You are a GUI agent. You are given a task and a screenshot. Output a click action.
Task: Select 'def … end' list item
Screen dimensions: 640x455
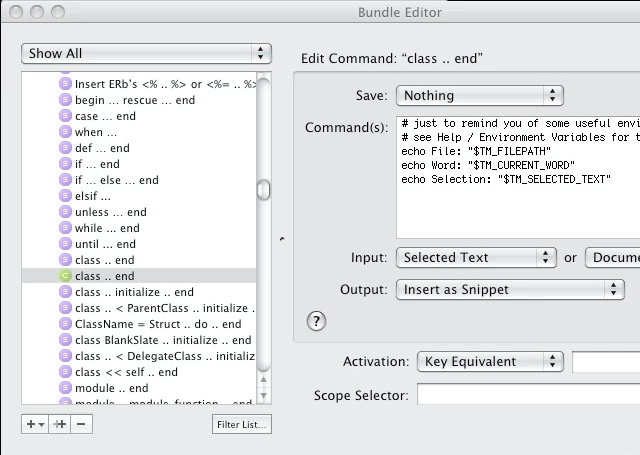click(x=139, y=148)
